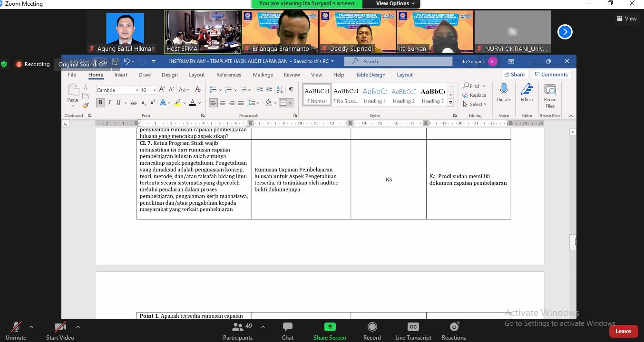This screenshot has width=644, height=342.
Task: Start Zoom Record
Action: tap(372, 331)
